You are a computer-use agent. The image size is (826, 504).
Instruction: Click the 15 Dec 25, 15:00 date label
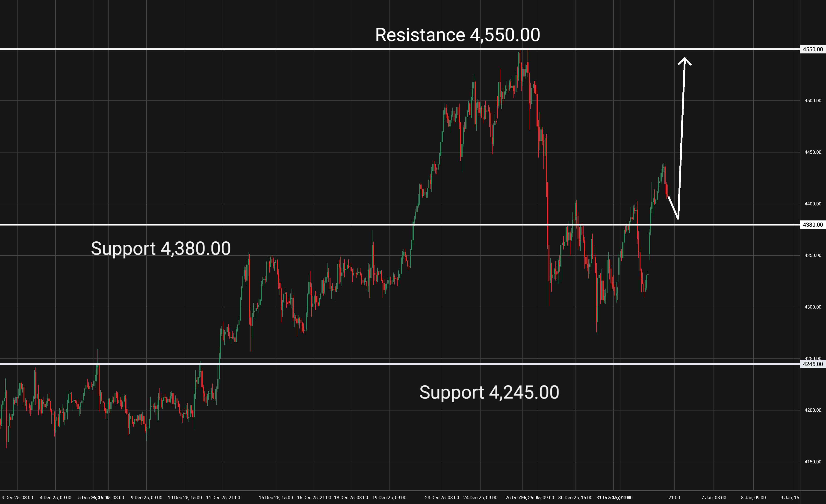(x=276, y=498)
